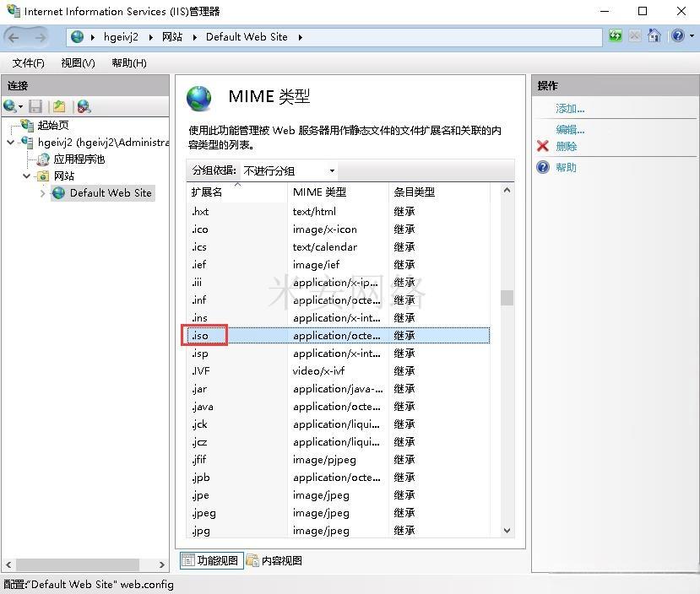The height and width of the screenshot is (594, 700).
Task: Click the stop loading icon in toolbar
Action: (x=635, y=35)
